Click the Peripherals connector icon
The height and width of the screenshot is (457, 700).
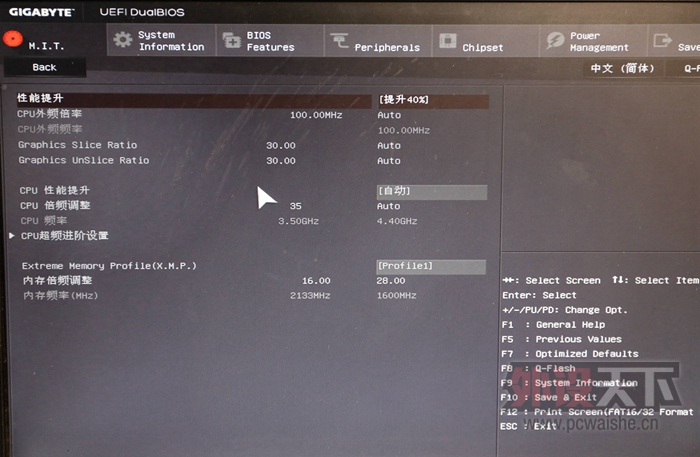pos(340,41)
